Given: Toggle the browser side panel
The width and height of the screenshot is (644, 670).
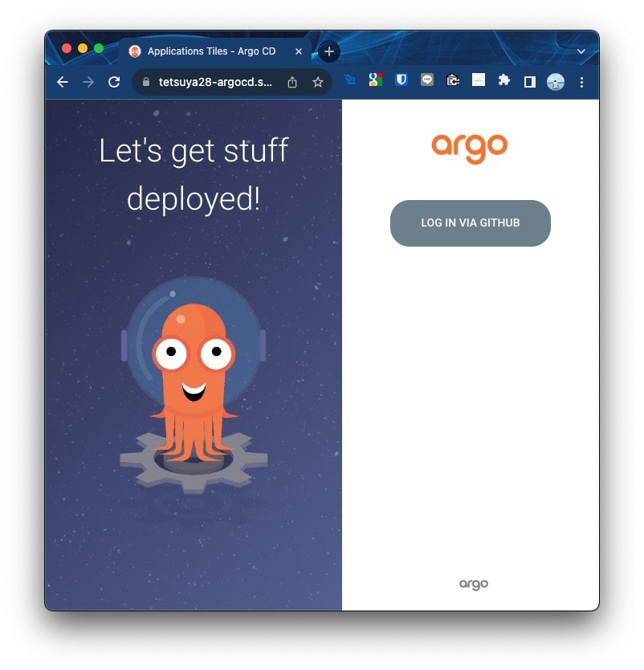Looking at the screenshot, I should pos(529,82).
